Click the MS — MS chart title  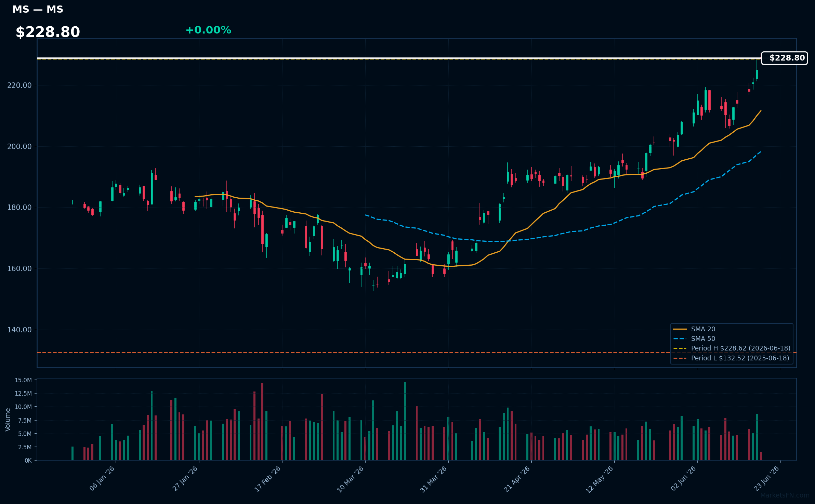click(38, 10)
